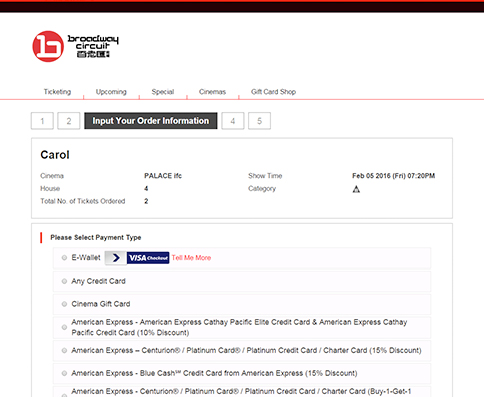This screenshot has width=484, height=397.
Task: Go to step 2 of booking
Action: 69,121
